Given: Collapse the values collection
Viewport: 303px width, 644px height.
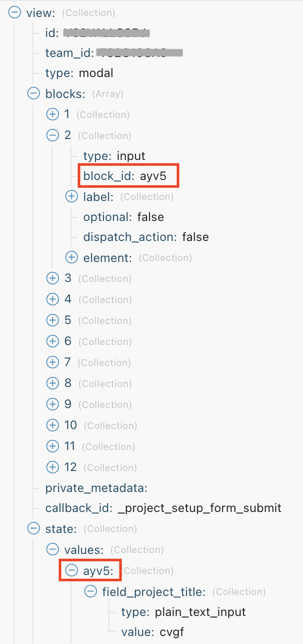Looking at the screenshot, I should coord(52,549).
